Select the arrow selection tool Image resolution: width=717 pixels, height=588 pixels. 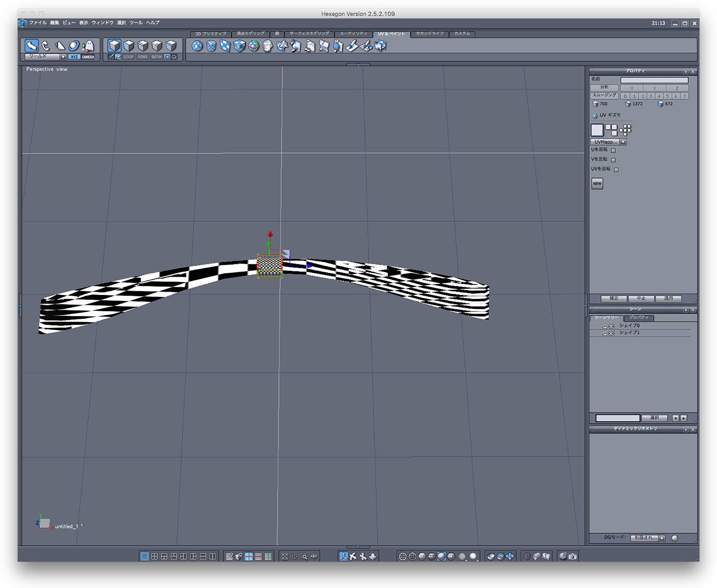(x=32, y=46)
